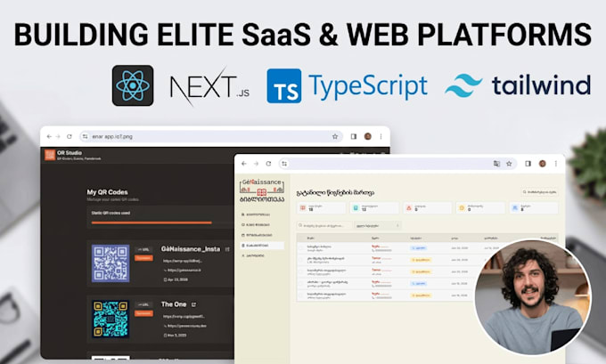
Task: Open the cyan The One QR code thumbnail
Action: pyautogui.click(x=111, y=320)
